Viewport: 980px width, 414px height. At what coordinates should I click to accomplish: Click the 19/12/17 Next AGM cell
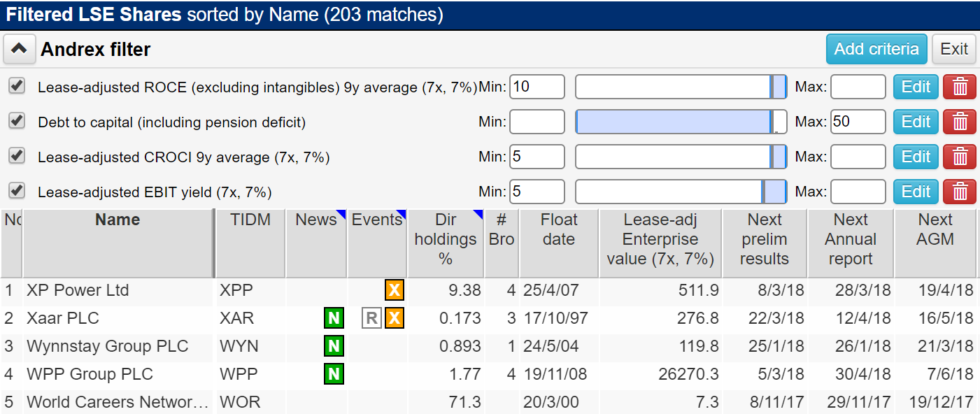click(937, 402)
